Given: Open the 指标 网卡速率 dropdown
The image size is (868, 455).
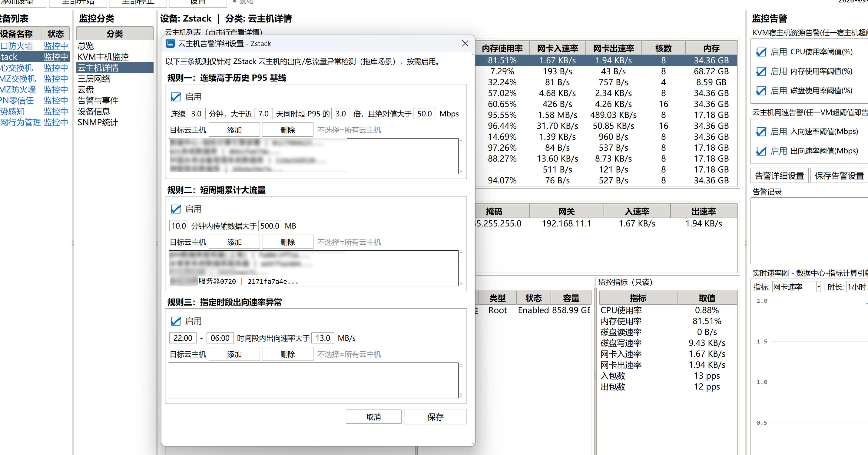Looking at the screenshot, I should [x=796, y=287].
